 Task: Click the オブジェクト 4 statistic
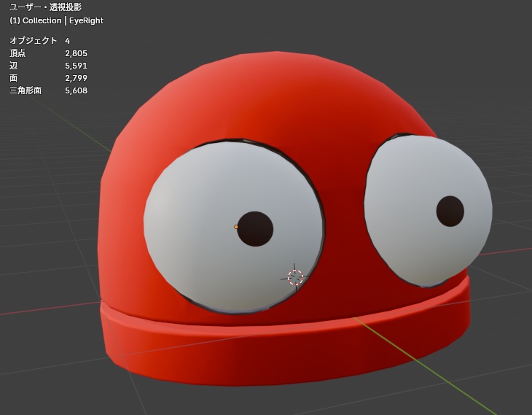click(39, 41)
